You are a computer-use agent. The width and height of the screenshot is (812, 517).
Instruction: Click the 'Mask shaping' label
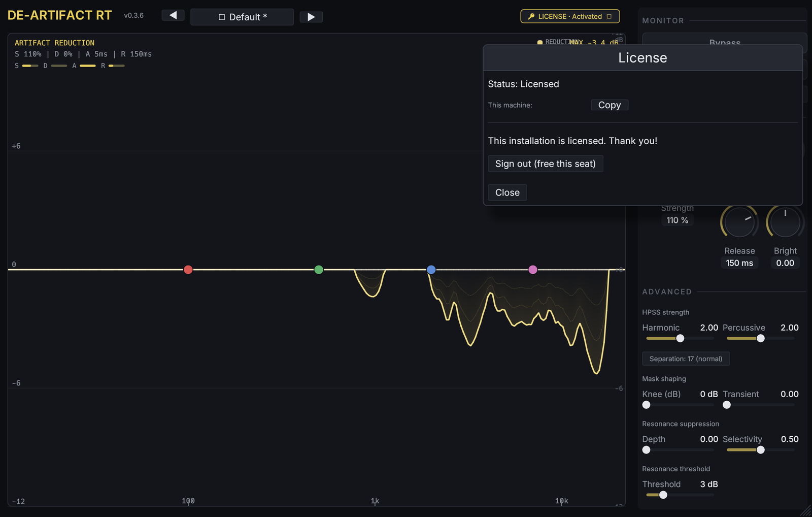pos(664,379)
